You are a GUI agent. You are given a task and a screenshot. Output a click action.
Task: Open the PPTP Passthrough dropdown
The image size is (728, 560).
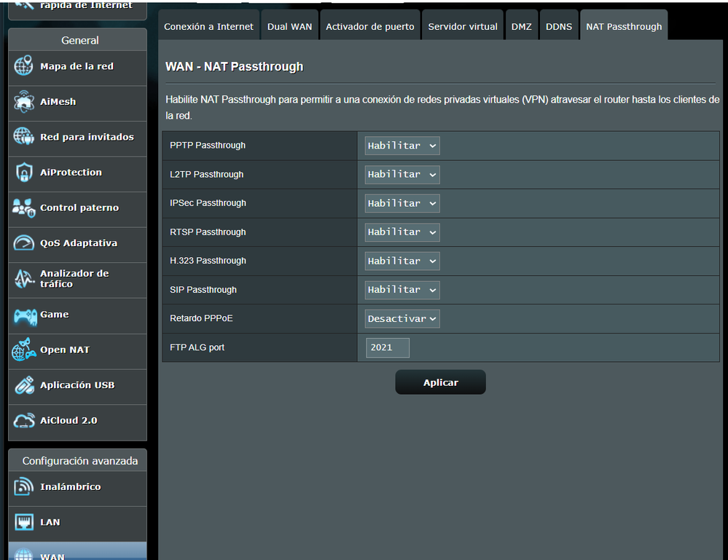tap(402, 146)
